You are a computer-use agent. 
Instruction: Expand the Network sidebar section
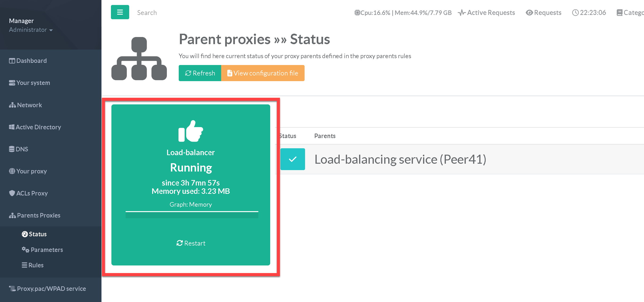29,105
